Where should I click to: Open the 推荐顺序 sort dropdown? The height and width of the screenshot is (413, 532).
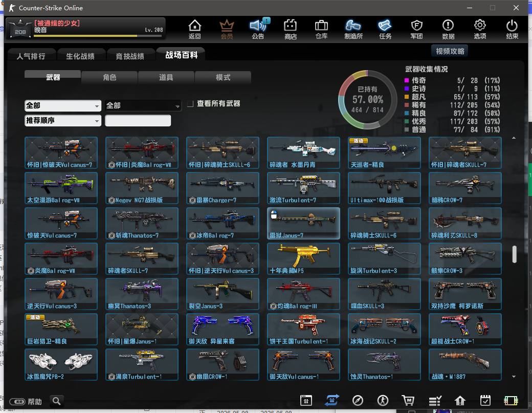63,120
